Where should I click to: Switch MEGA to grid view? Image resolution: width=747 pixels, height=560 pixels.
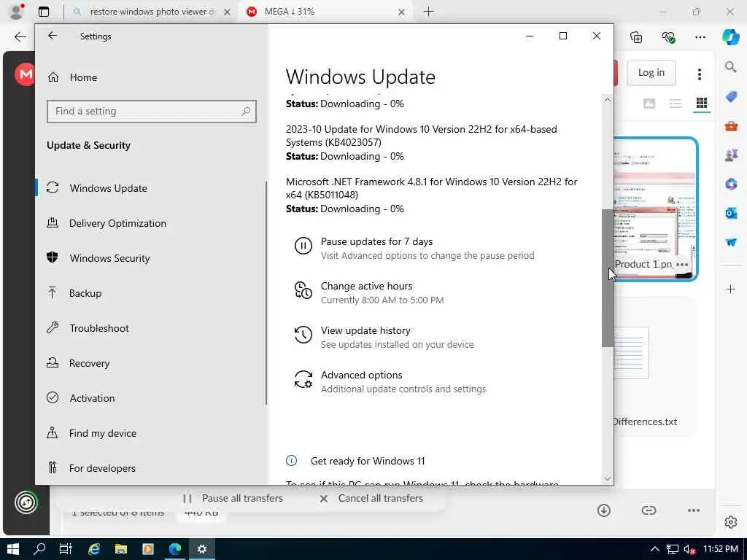coord(701,104)
